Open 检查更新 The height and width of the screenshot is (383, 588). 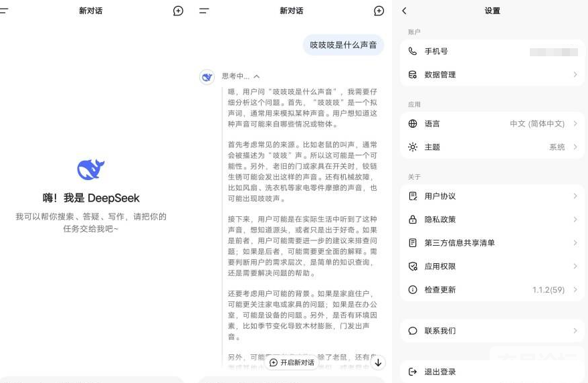(x=492, y=289)
